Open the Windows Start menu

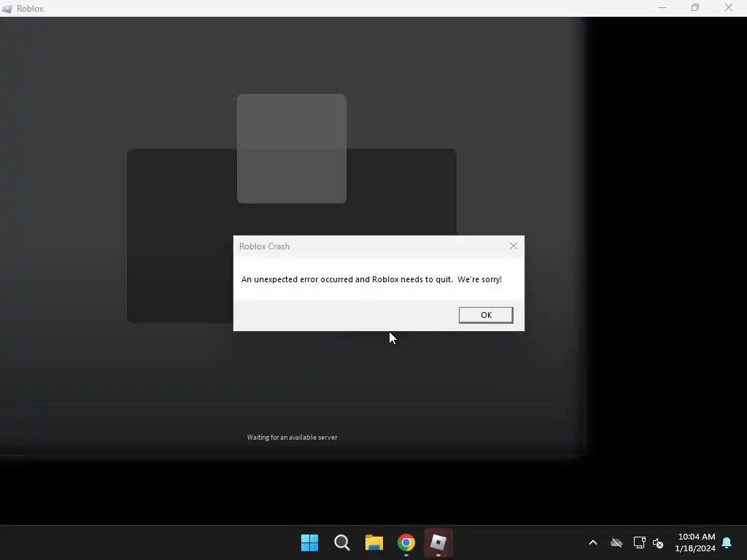point(309,542)
